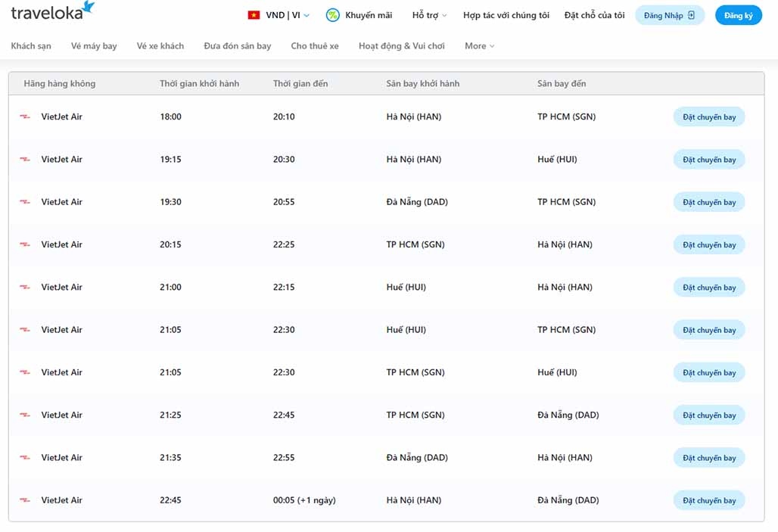The image size is (778, 532).
Task: Click VietJet Air text in 18:00 row
Action: pos(61,117)
